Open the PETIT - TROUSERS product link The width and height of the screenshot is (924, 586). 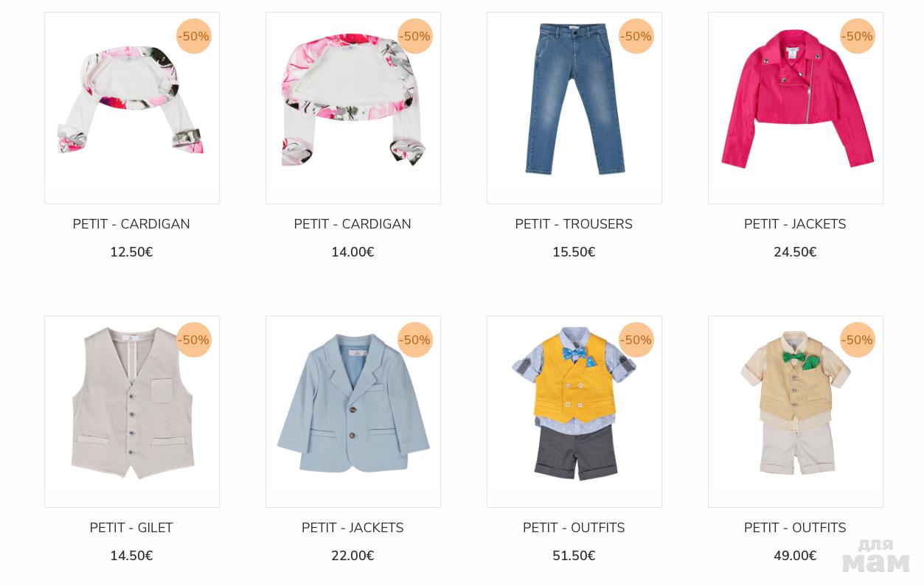point(574,224)
